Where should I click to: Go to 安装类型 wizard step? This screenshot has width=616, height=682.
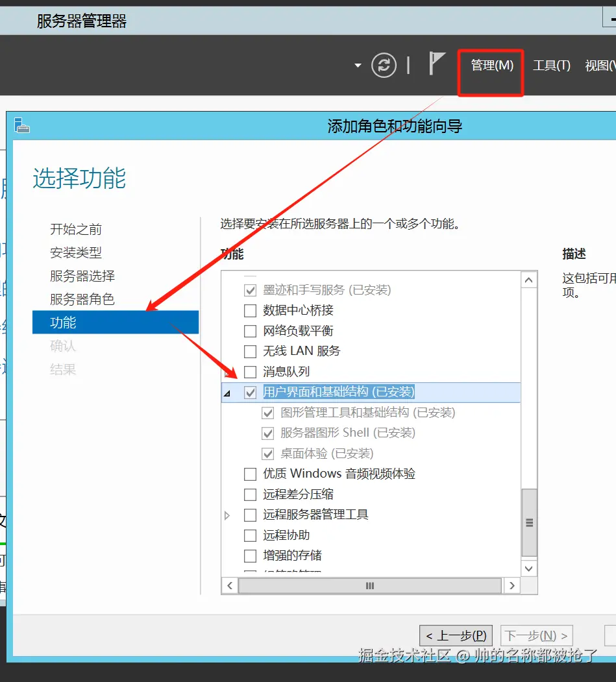pyautogui.click(x=76, y=252)
